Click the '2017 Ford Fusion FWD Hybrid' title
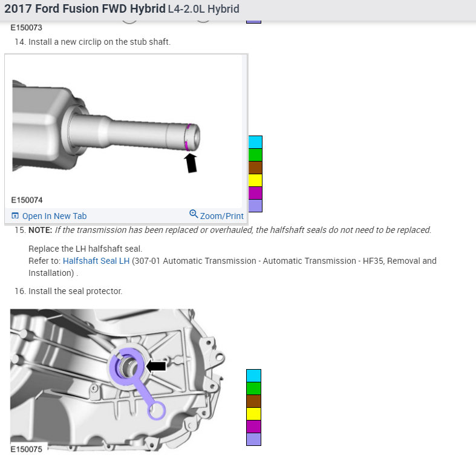476x455 pixels. [x=85, y=8]
